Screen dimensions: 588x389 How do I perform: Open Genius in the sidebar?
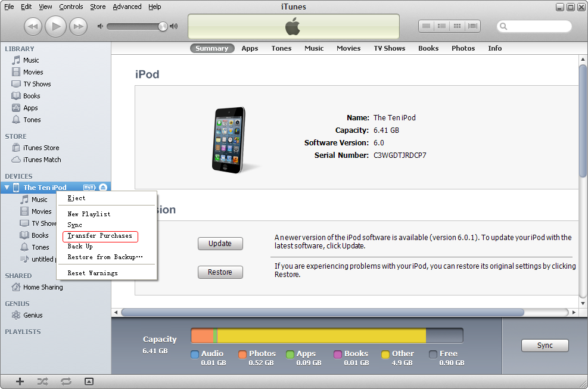point(55,316)
